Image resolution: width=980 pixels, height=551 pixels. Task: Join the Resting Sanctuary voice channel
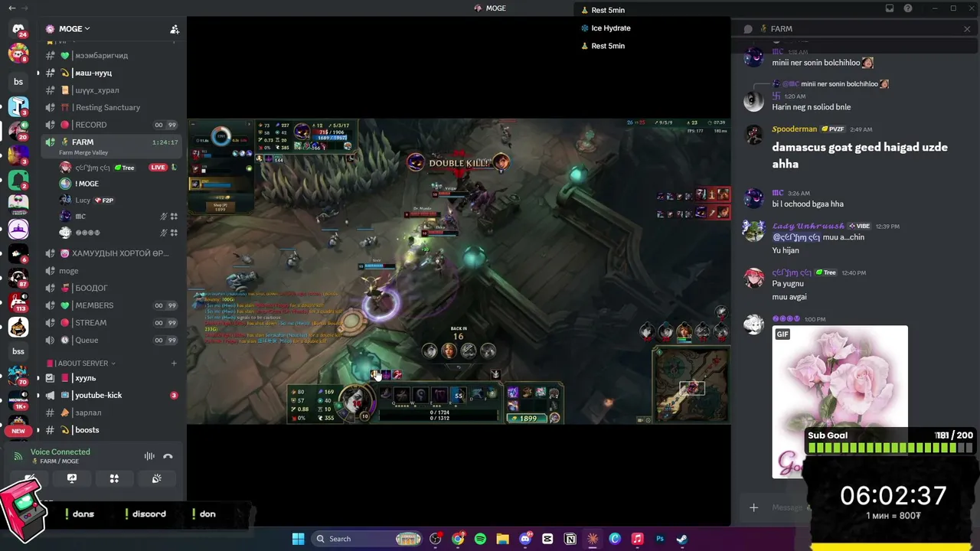(112, 108)
